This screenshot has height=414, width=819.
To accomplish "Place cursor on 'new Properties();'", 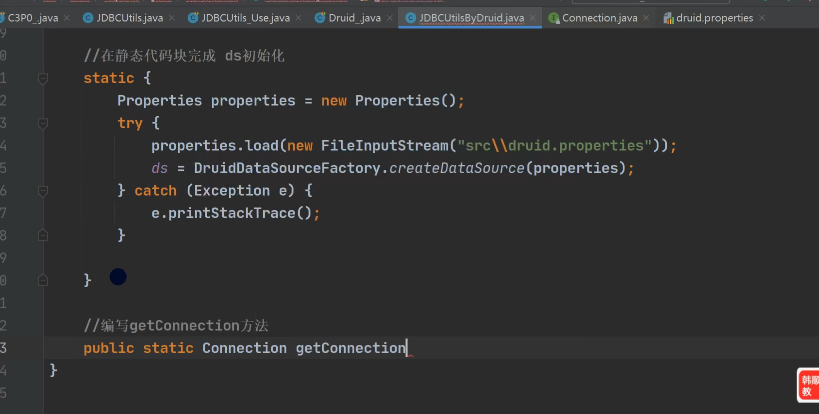I will [392, 101].
